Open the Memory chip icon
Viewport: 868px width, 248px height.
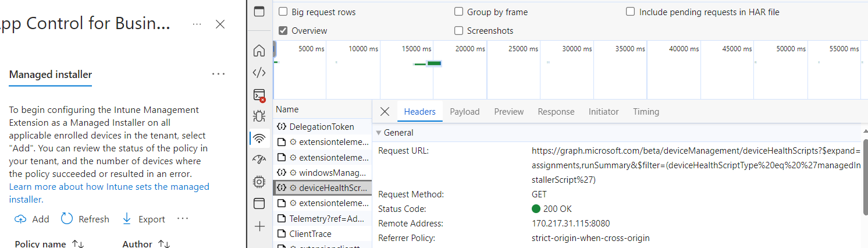point(259,182)
